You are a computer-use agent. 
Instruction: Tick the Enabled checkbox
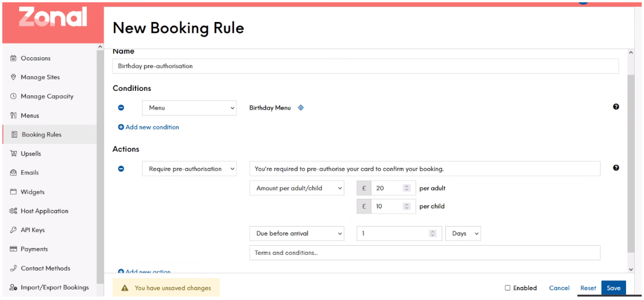coord(508,288)
